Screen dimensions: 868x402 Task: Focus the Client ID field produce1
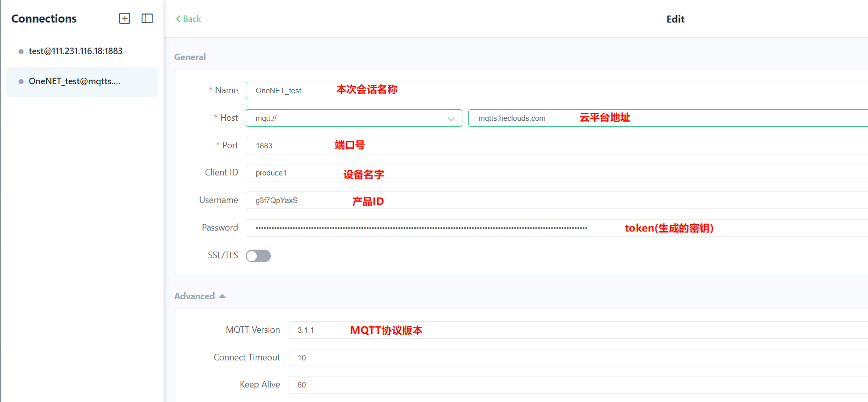[x=552, y=173]
